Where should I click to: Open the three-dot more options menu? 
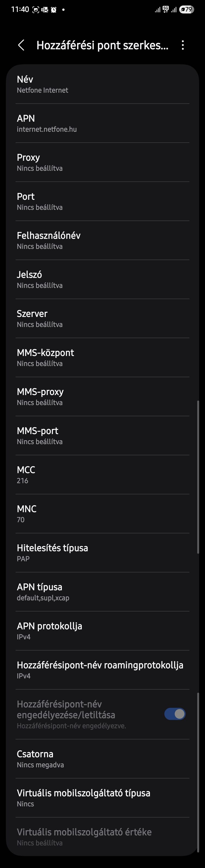tap(183, 45)
